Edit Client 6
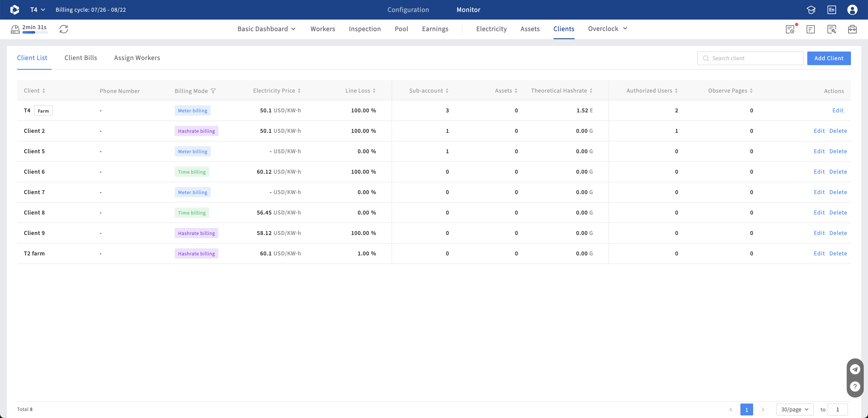868x418 pixels. (x=819, y=172)
